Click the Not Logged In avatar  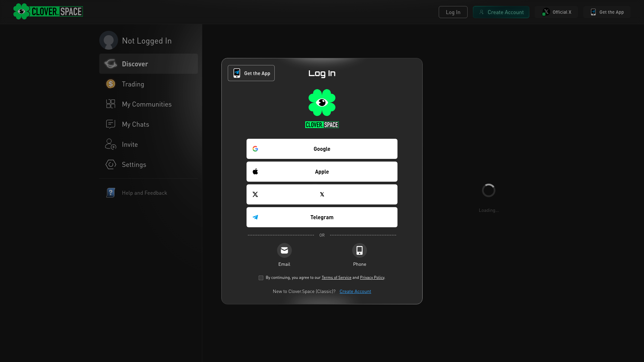click(x=109, y=40)
